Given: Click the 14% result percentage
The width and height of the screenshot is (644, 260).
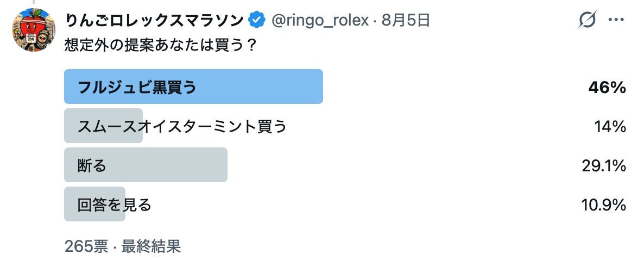Looking at the screenshot, I should point(609,126).
